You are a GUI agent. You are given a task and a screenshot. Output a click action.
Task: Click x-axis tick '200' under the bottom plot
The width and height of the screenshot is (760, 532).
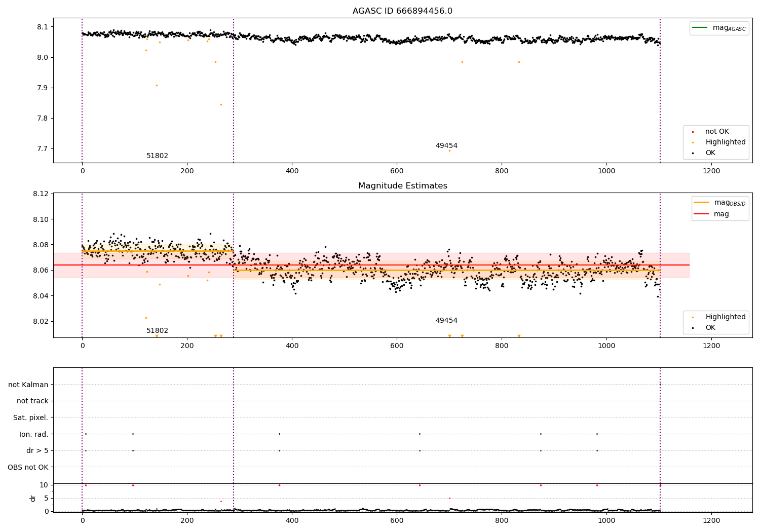187,521
